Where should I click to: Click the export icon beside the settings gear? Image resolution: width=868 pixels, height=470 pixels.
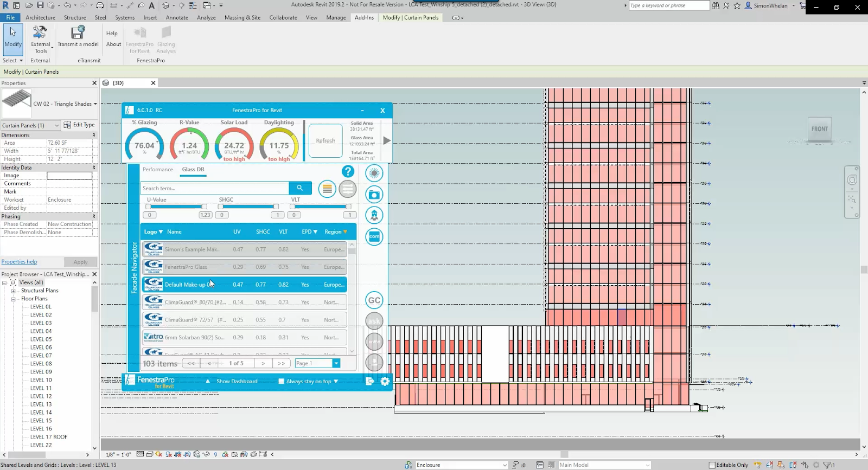pyautogui.click(x=370, y=381)
